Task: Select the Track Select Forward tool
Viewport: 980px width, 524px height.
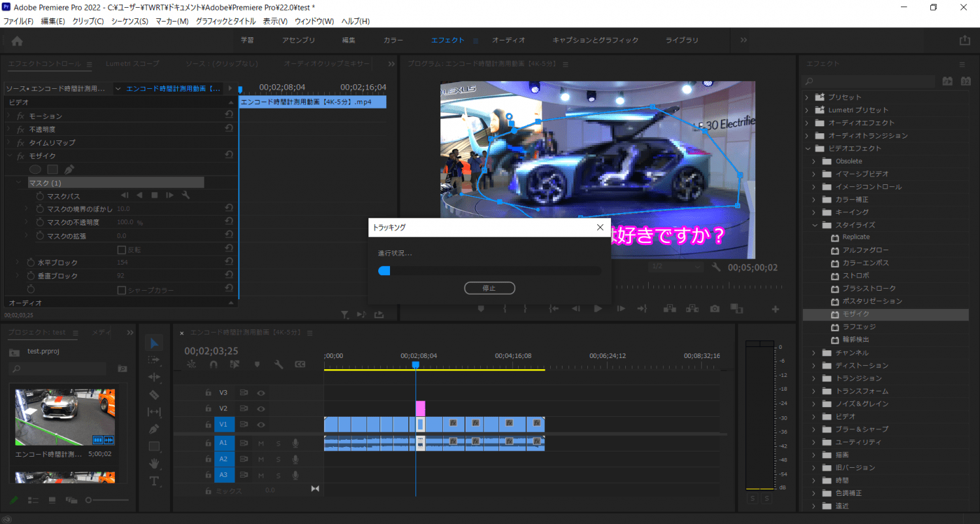Action: click(154, 360)
